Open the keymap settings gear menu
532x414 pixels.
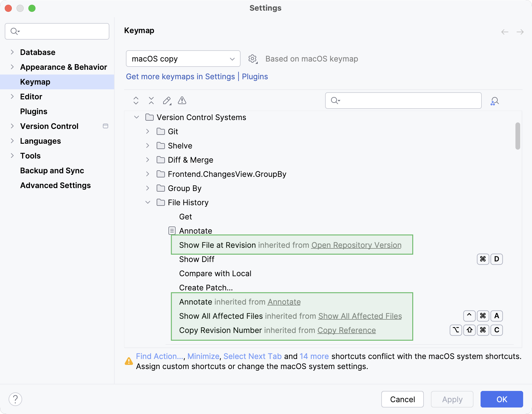click(x=253, y=59)
